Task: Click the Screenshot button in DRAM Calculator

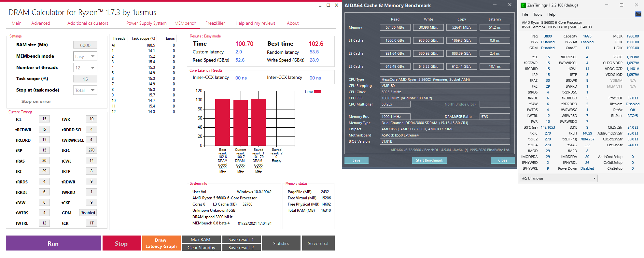Action: [x=318, y=243]
